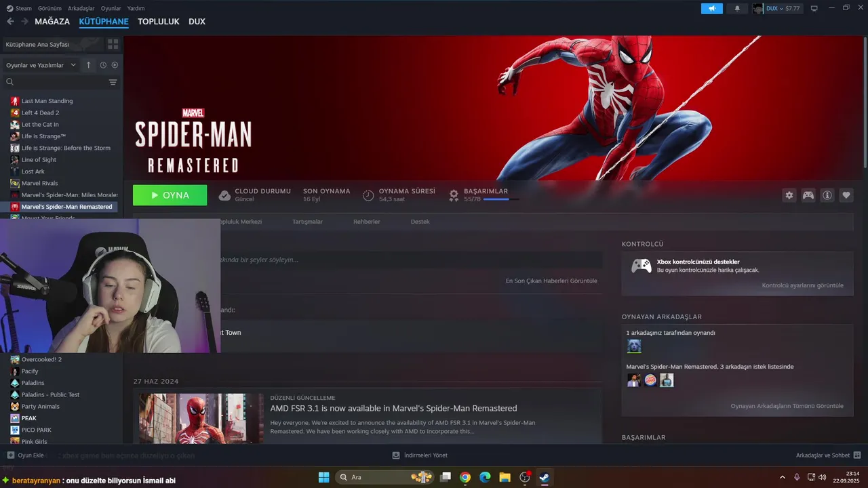Viewport: 868px width, 488px height.
Task: Click the green OYNA play button
Action: click(x=170, y=195)
